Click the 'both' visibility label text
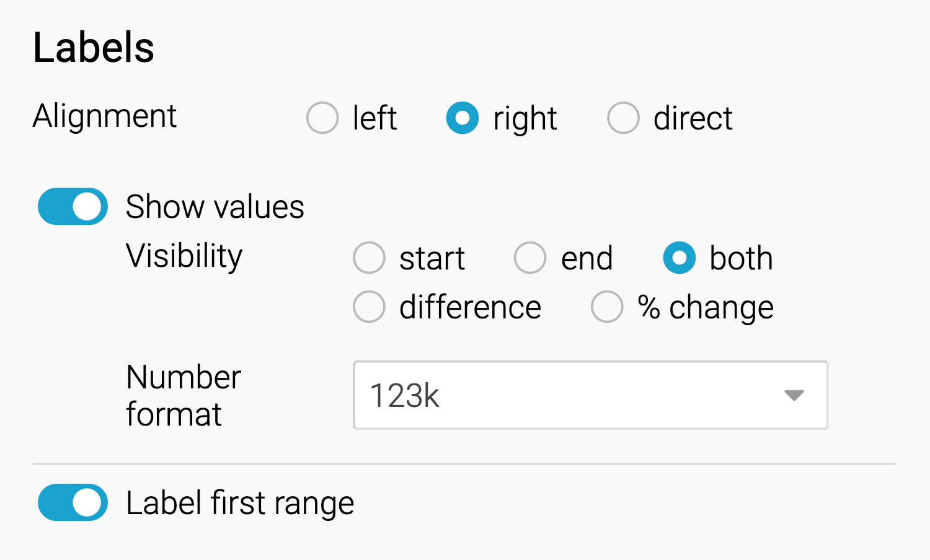 coord(741,258)
